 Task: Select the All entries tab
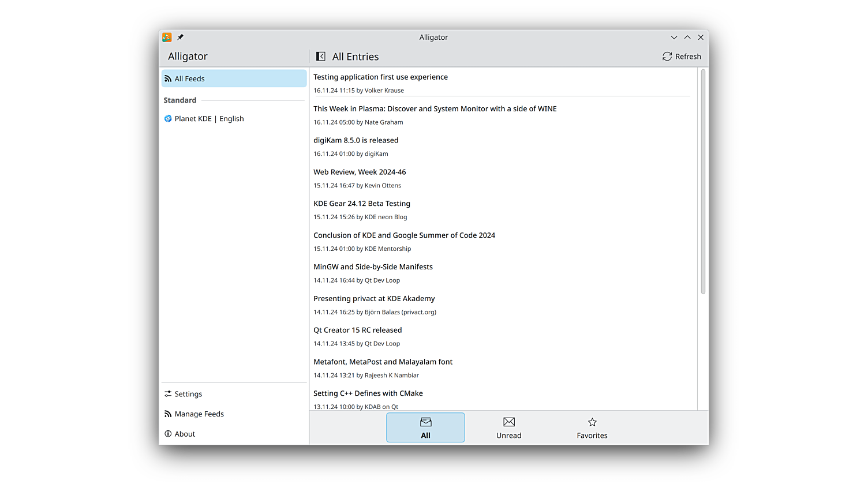click(425, 428)
